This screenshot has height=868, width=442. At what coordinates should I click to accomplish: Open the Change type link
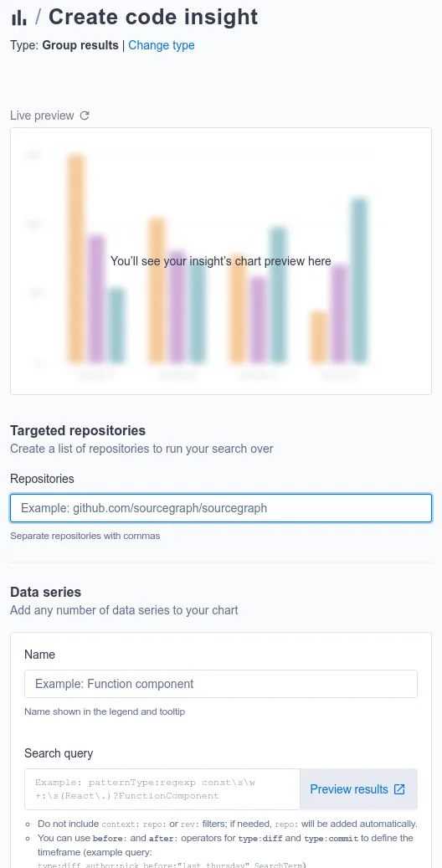pyautogui.click(x=162, y=45)
